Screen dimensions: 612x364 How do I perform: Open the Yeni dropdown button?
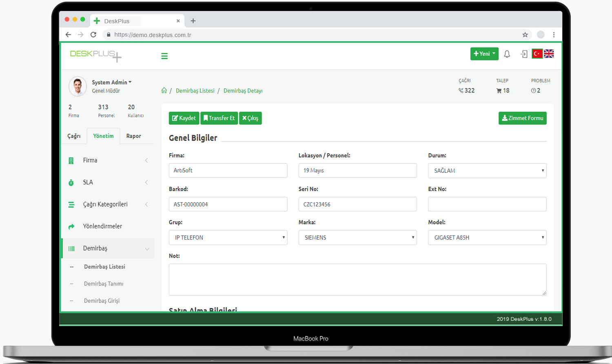[484, 54]
